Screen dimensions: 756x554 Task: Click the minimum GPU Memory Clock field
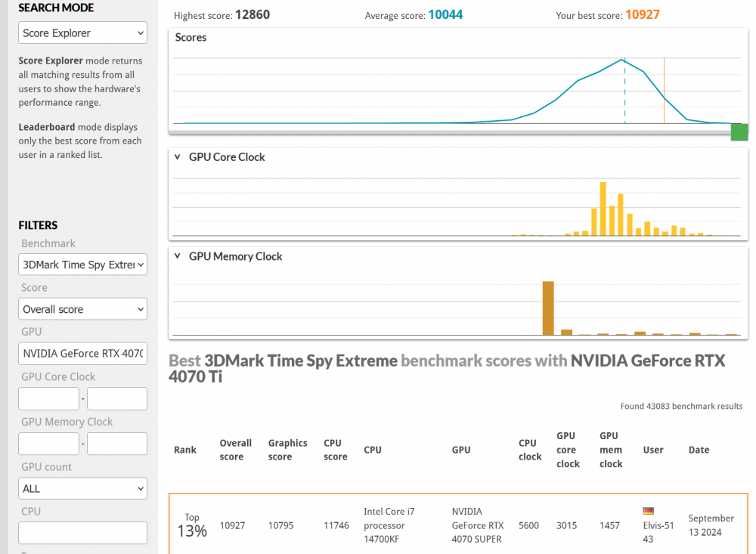tap(48, 444)
